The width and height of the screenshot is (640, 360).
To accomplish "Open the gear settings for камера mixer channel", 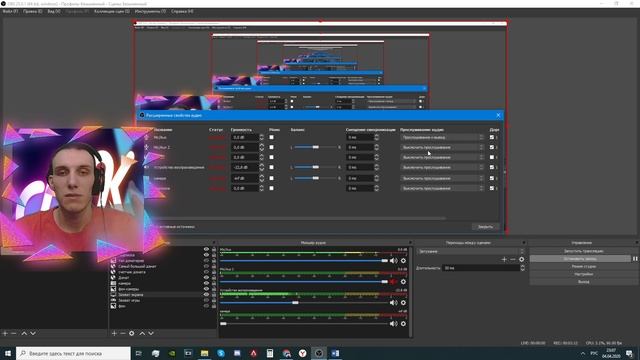I will pyautogui.click(x=403, y=324).
